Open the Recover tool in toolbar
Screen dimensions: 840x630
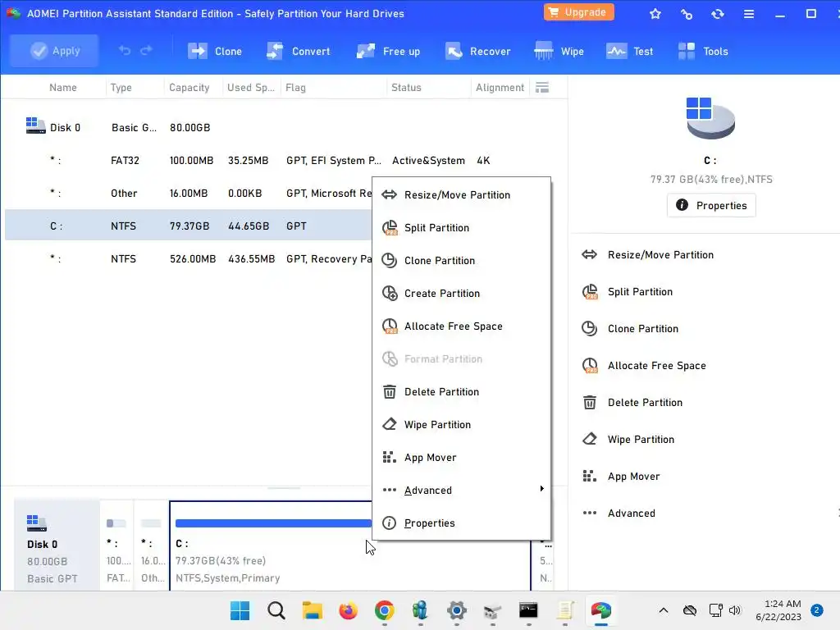pos(477,52)
